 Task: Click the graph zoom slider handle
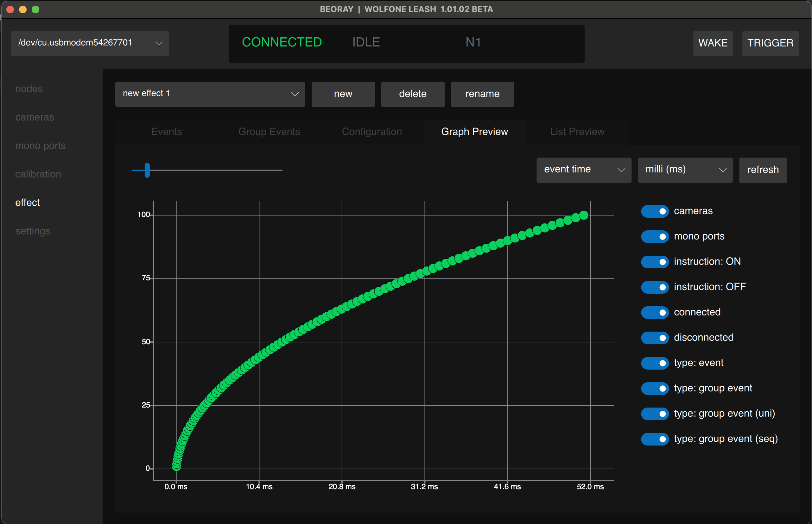pyautogui.click(x=147, y=170)
